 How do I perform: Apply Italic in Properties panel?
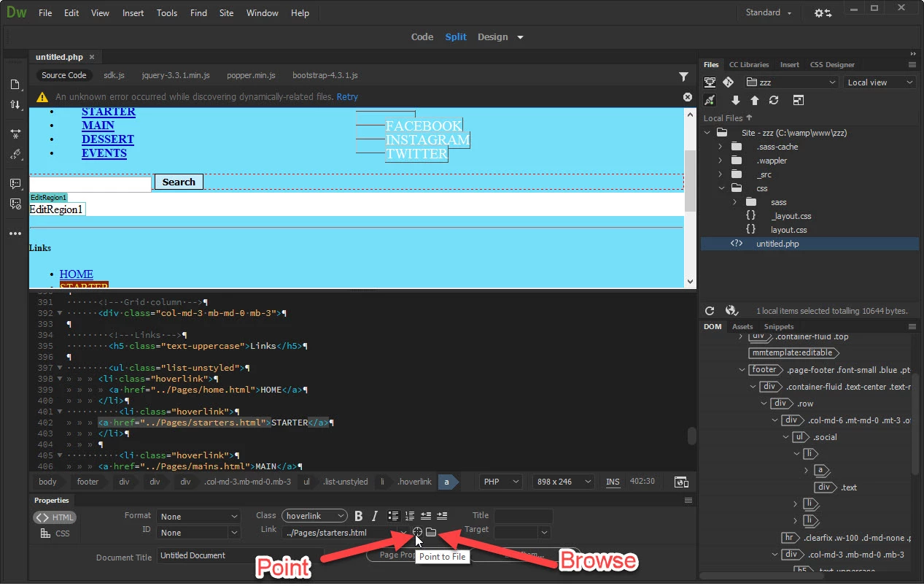tap(375, 516)
